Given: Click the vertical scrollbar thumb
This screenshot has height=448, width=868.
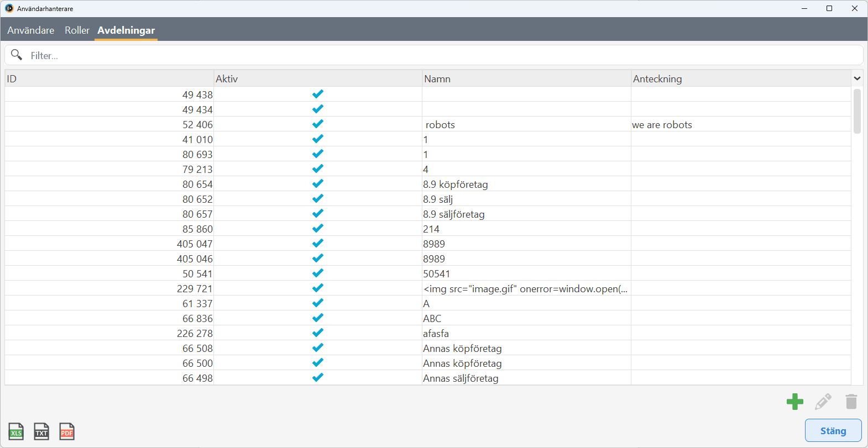Looking at the screenshot, I should point(857,110).
